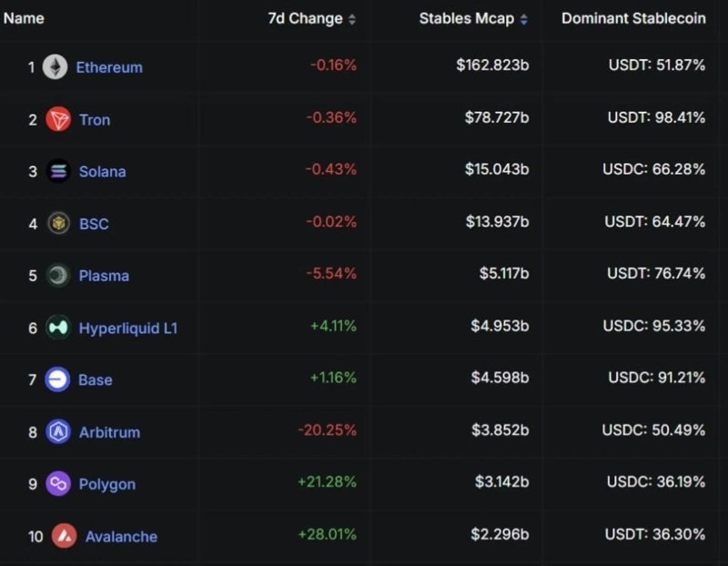Click the Arbitrum chain logo icon
The image size is (728, 566).
58,431
